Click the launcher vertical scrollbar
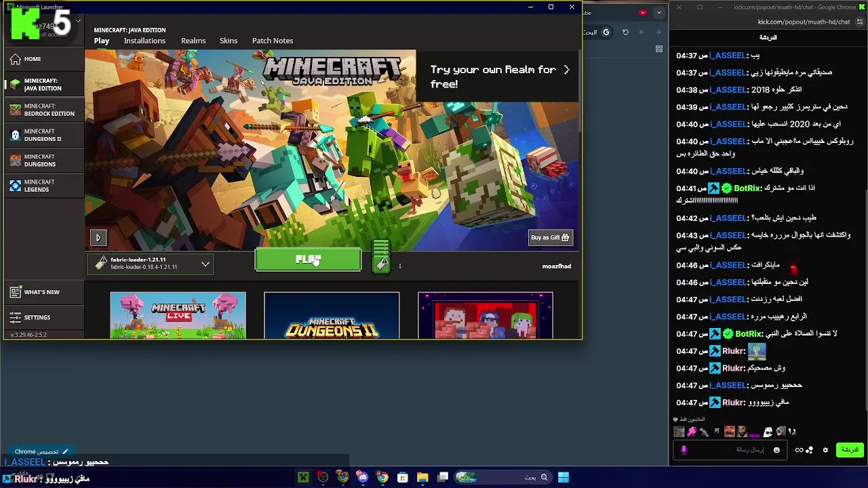Screen dimensions: 868x488 pos(580,91)
